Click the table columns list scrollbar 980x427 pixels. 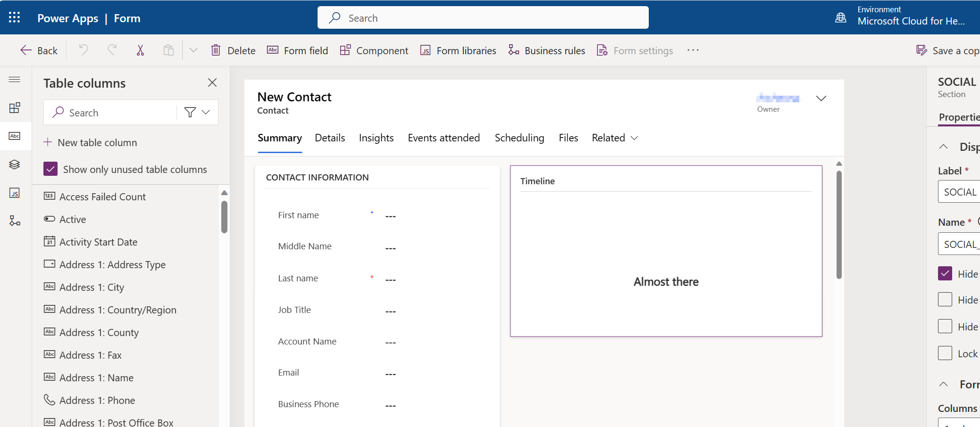coord(224,217)
